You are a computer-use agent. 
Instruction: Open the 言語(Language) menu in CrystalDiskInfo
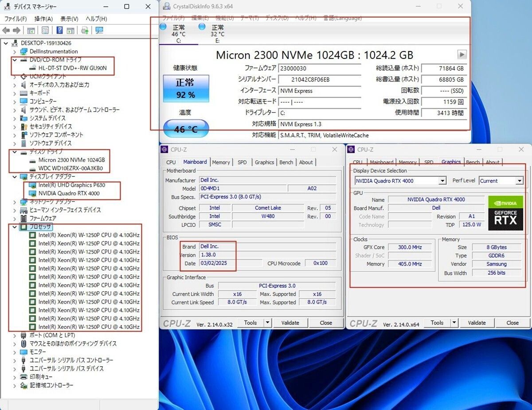[342, 18]
